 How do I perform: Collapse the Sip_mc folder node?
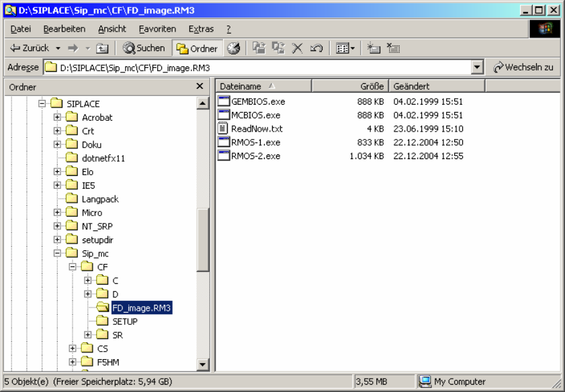point(58,254)
